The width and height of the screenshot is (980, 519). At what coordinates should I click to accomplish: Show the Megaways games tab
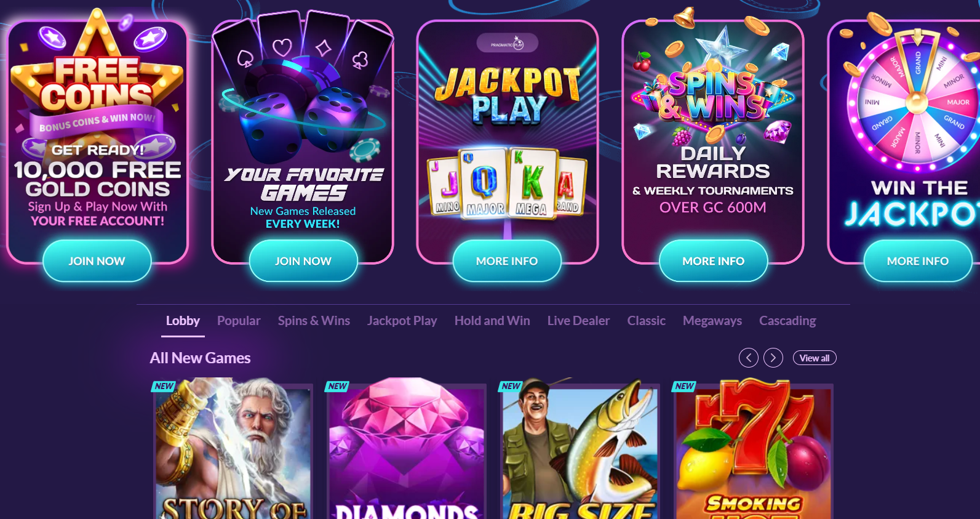click(712, 321)
